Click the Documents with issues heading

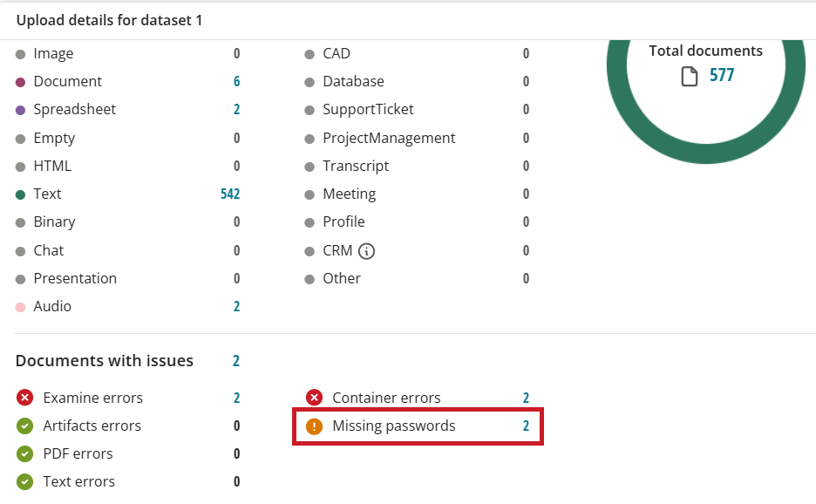(x=104, y=361)
